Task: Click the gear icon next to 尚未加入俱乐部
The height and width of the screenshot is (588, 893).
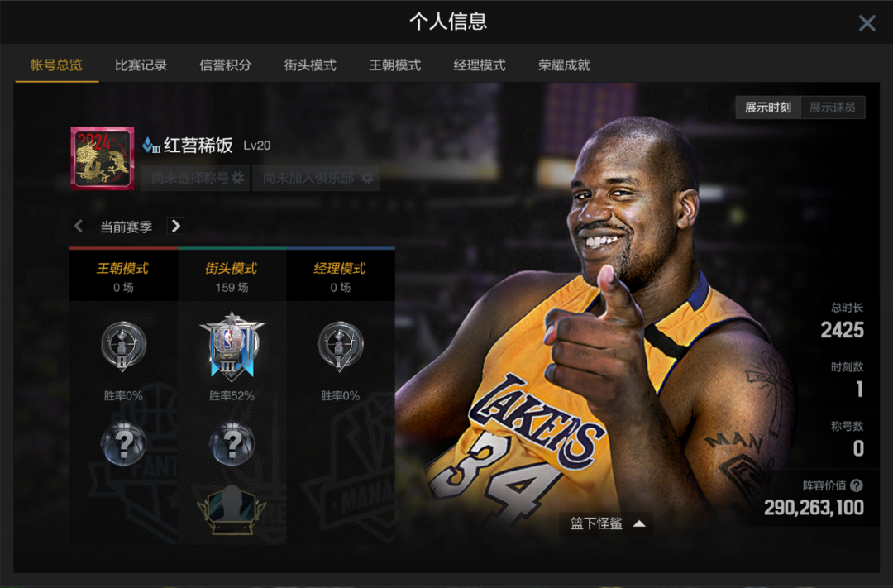Action: coord(367,179)
